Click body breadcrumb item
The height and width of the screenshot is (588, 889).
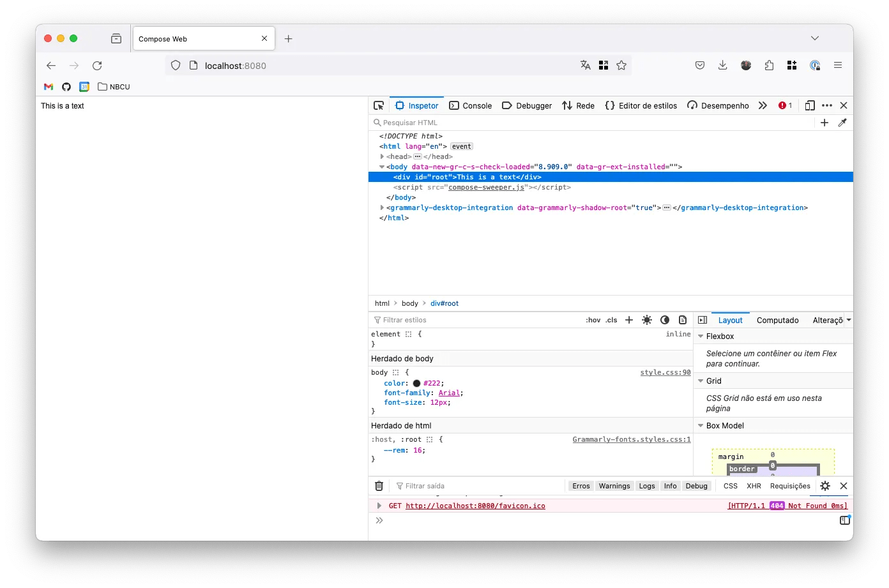(x=410, y=303)
